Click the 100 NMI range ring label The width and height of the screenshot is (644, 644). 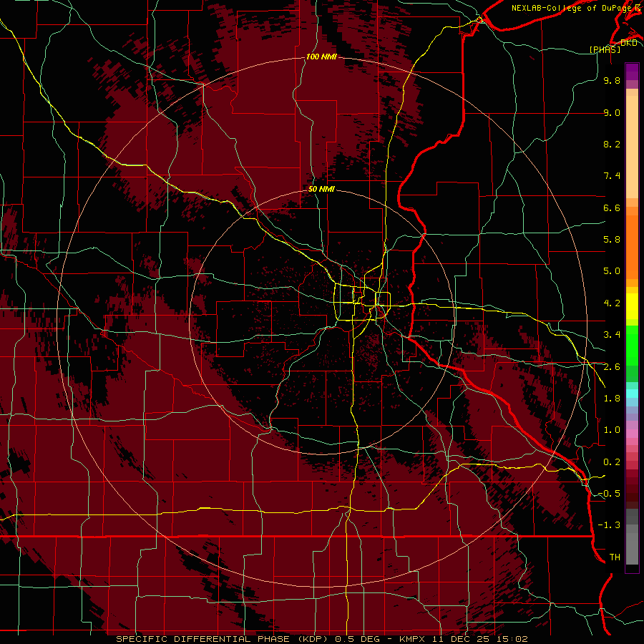click(321, 57)
